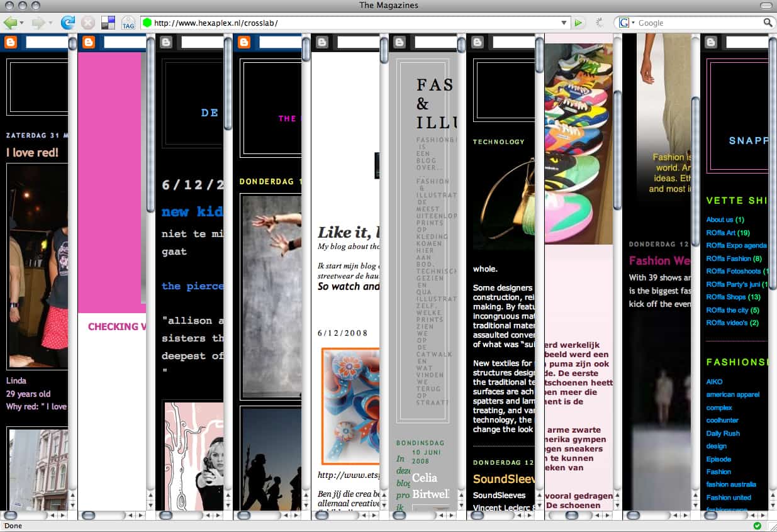Click the Forward arrow button
Screen dimensions: 777x532
click(x=38, y=23)
